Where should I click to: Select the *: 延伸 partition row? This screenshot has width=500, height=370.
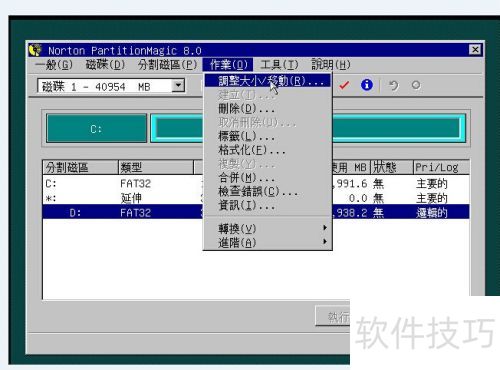[x=256, y=198]
